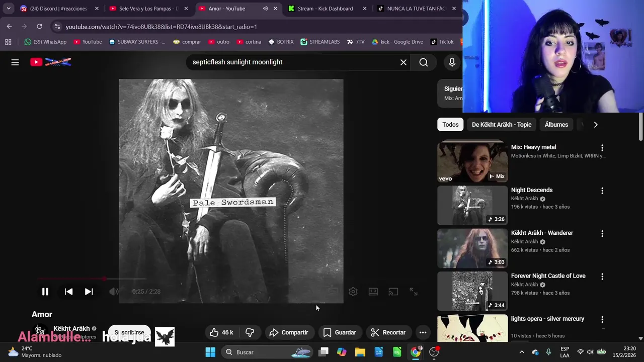The width and height of the screenshot is (644, 362).
Task: Open options for lights opera - silver mercury
Action: click(602, 319)
